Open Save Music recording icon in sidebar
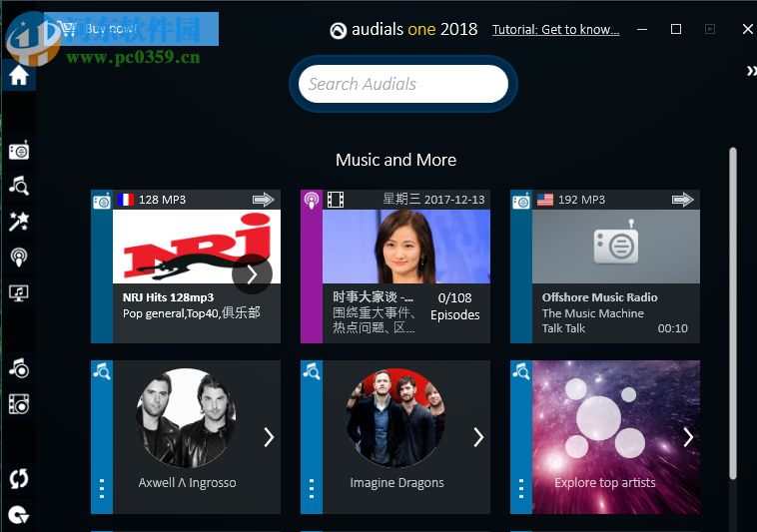This screenshot has height=532, width=757. point(19,368)
